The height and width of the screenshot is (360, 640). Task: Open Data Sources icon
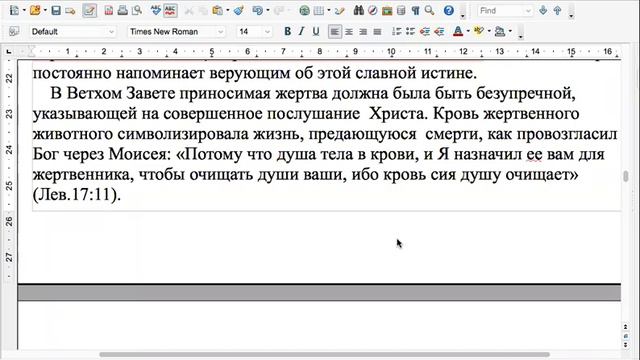tap(401, 11)
